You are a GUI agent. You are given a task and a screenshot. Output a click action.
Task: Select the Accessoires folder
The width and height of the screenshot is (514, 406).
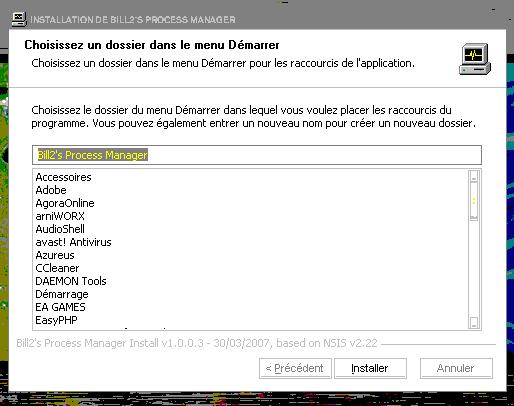(63, 177)
